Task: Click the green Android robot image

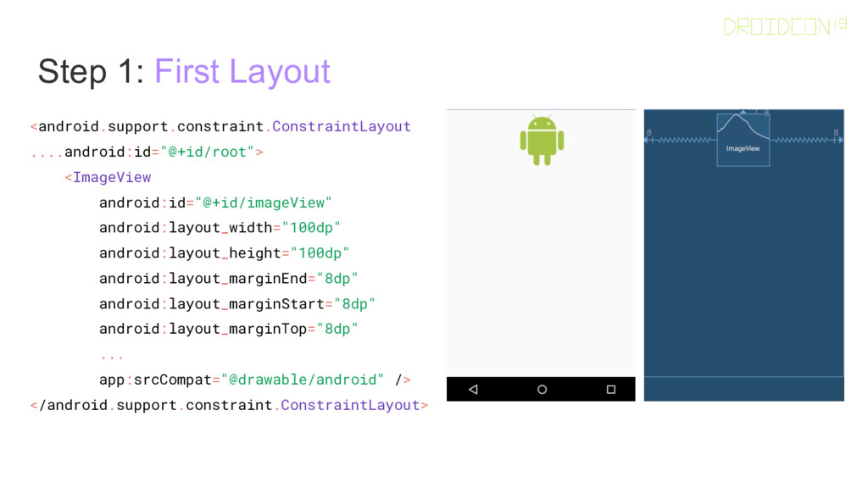Action: tap(542, 140)
